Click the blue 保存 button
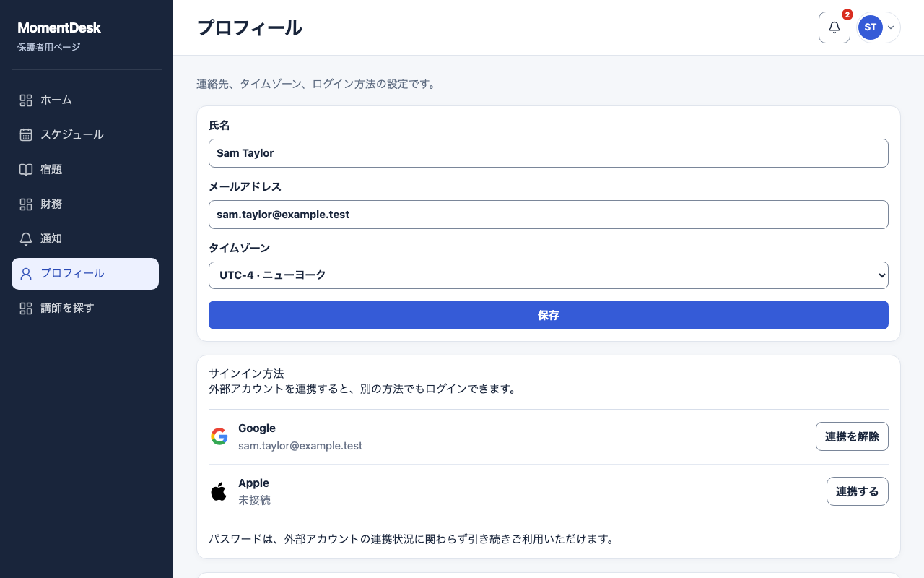924x578 pixels. [549, 315]
